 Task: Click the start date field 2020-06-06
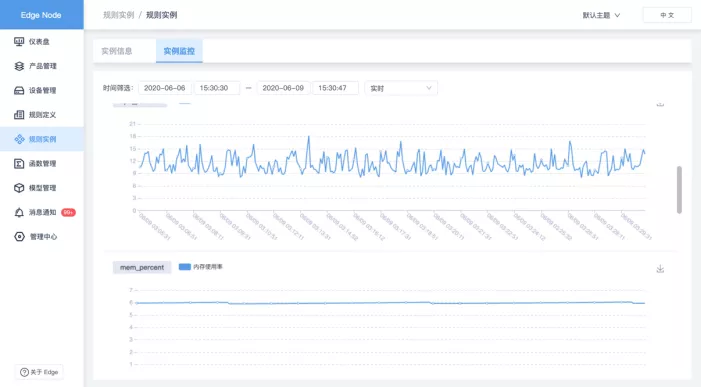coord(165,88)
